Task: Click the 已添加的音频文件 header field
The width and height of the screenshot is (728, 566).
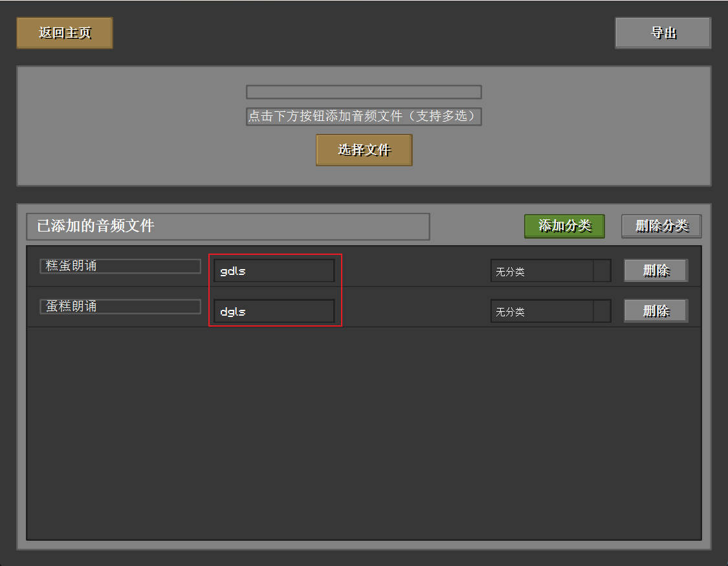Action: pos(228,226)
